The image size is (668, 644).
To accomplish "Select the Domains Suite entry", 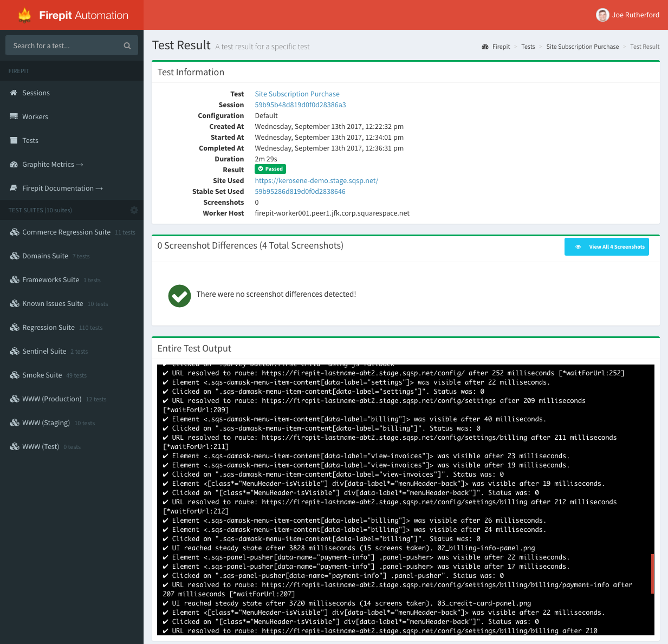I will (x=72, y=256).
